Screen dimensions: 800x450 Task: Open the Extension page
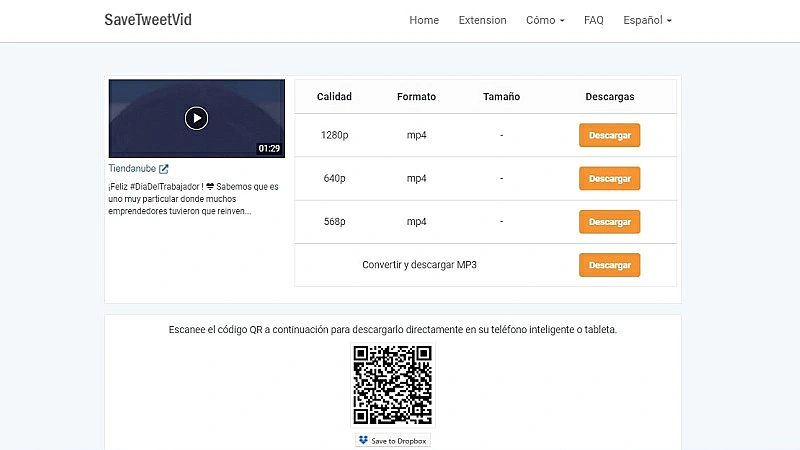(482, 20)
